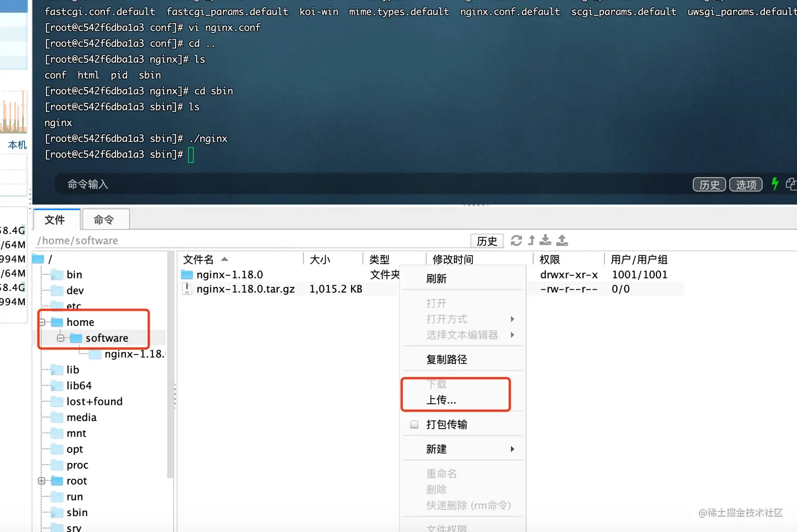Click the 历史 button in the terminal input bar
Viewport: 797px width, 532px height.
coord(709,185)
